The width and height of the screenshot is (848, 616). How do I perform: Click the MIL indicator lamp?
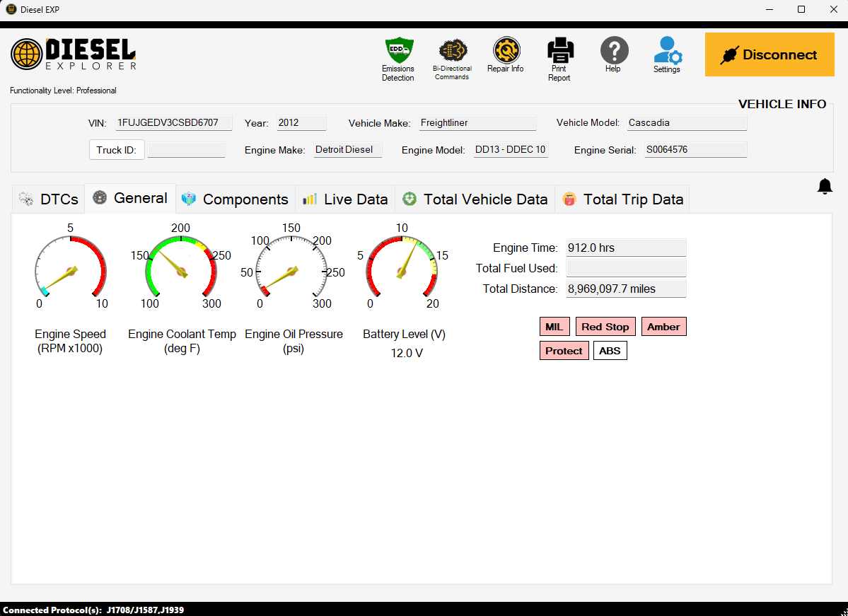point(554,327)
